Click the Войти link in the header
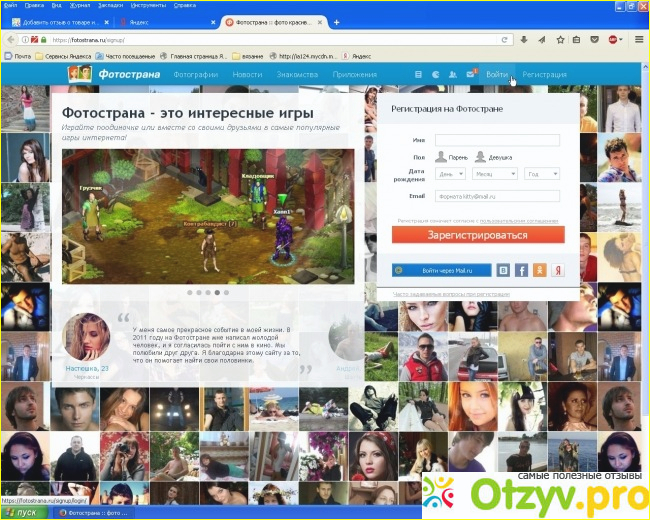The height and width of the screenshot is (520, 650). point(497,75)
